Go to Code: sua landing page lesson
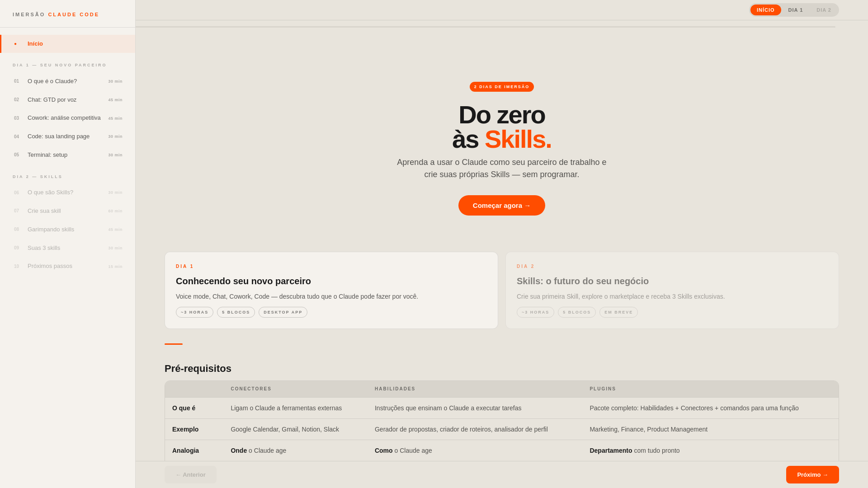The image size is (868, 488). point(58,136)
